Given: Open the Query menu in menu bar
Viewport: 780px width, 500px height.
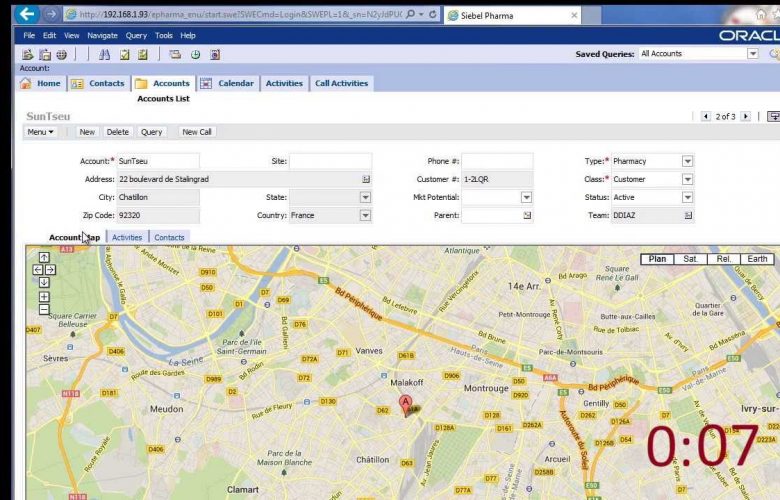Looking at the screenshot, I should [x=136, y=35].
